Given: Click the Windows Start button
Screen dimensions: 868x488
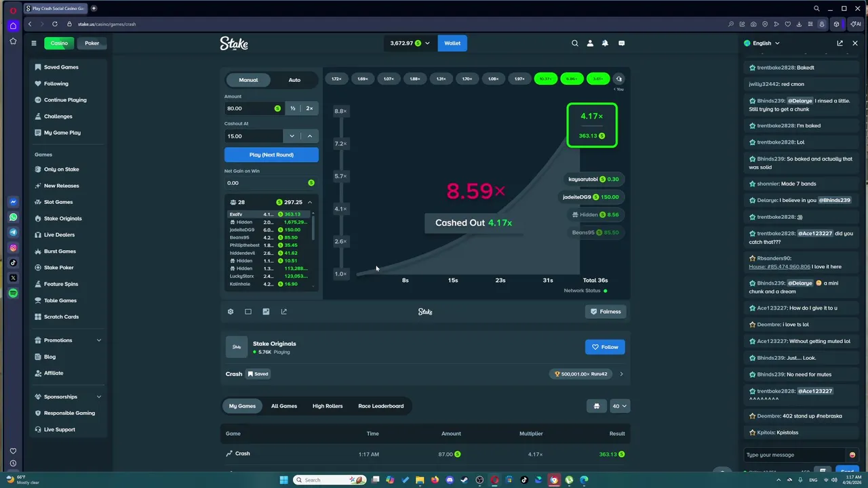Looking at the screenshot, I should (x=283, y=480).
